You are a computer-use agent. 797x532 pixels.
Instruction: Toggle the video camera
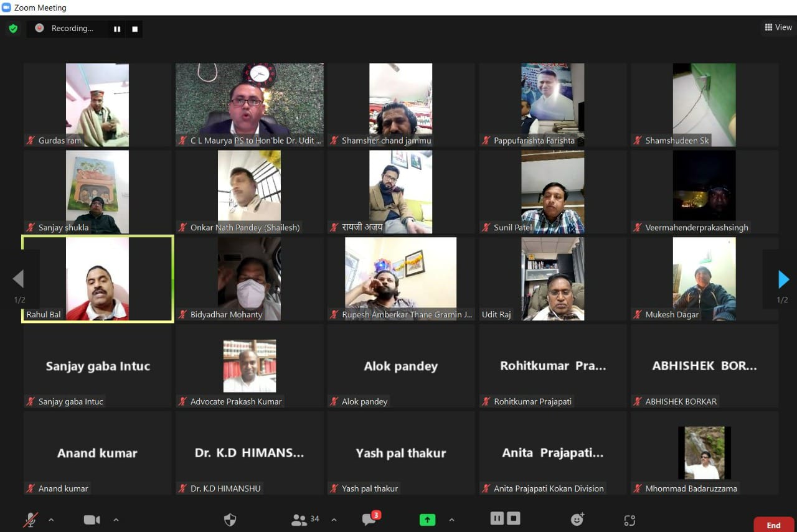click(92, 520)
